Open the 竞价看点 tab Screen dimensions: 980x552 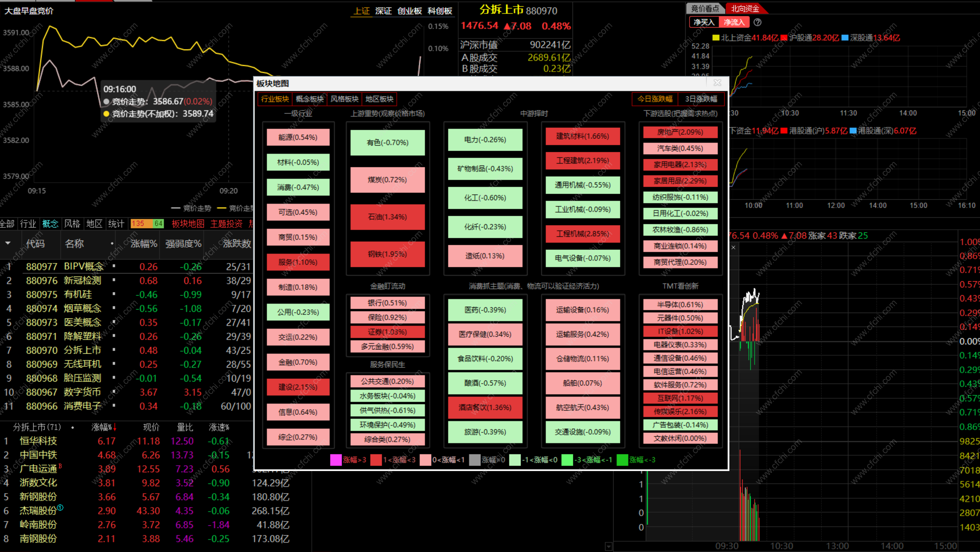[x=705, y=9]
